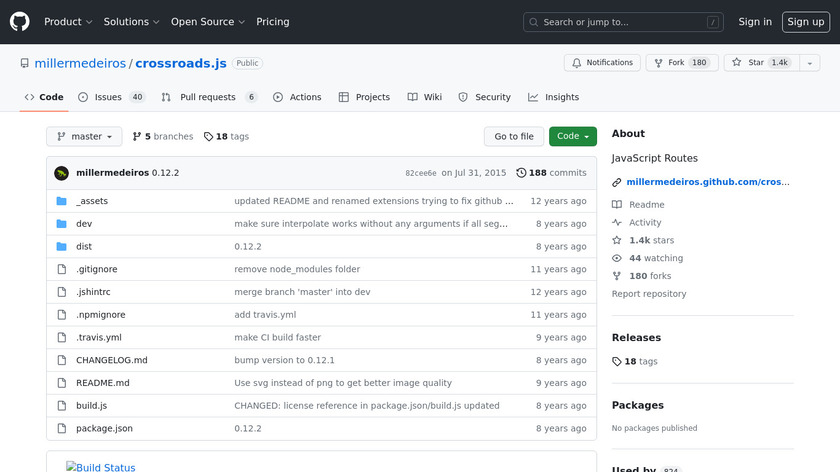View the 18 tags link near branches
Image resolution: width=840 pixels, height=472 pixels.
point(226,136)
